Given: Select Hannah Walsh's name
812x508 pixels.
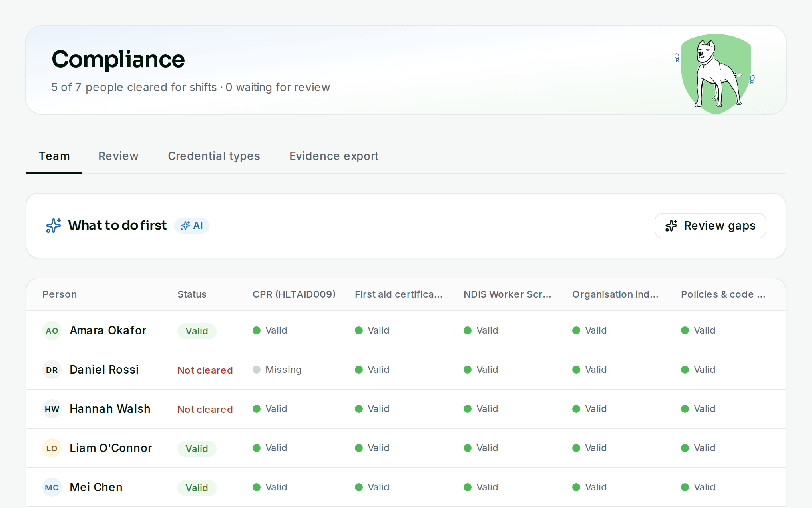Looking at the screenshot, I should pyautogui.click(x=110, y=409).
